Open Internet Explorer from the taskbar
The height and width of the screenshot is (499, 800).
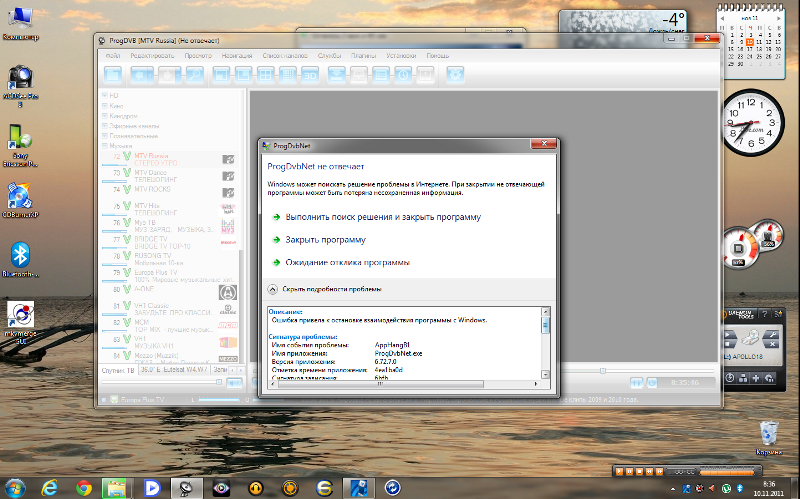click(50, 487)
